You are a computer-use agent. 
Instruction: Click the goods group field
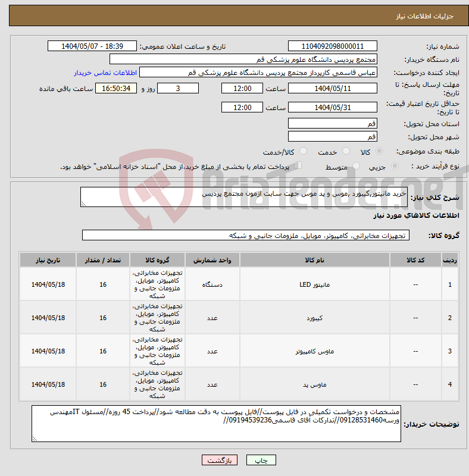[x=246, y=235]
